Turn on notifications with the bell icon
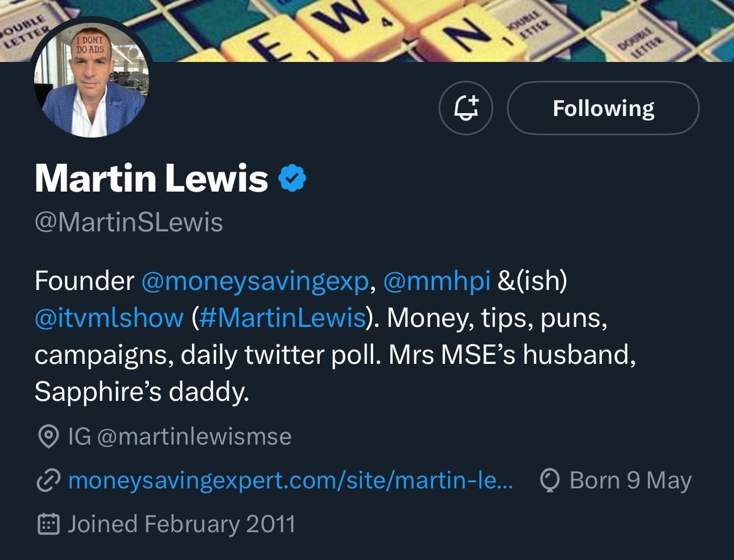The image size is (734, 560). pyautogui.click(x=465, y=108)
